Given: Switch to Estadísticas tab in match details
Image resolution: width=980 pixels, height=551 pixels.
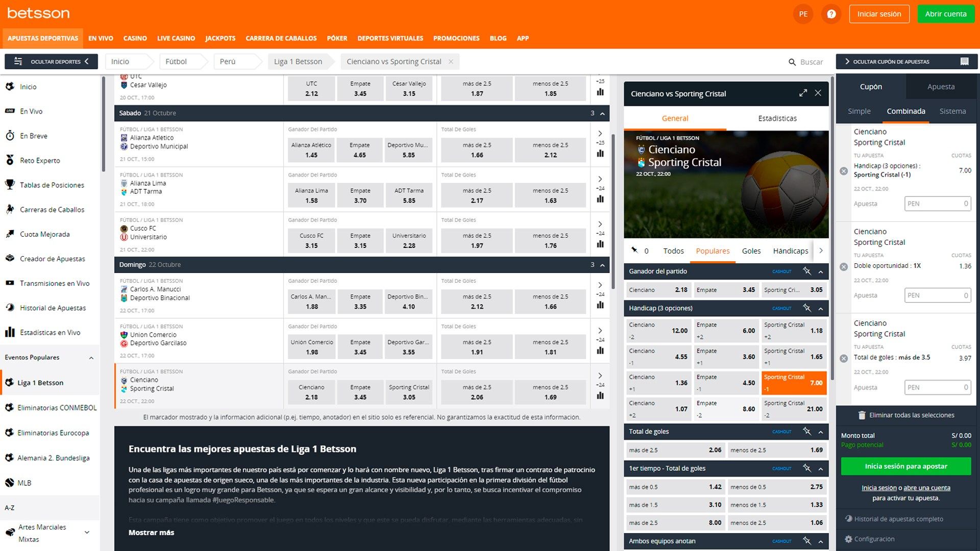Looking at the screenshot, I should coord(777,118).
